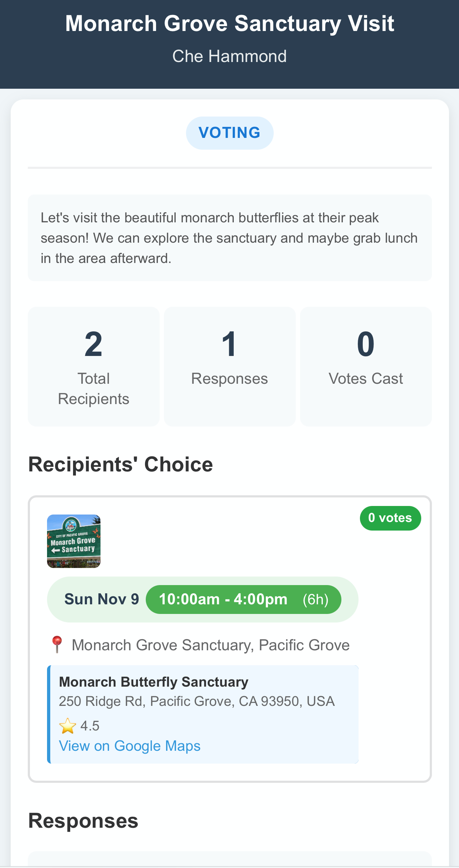Click the Responses section heading

pos(83,821)
